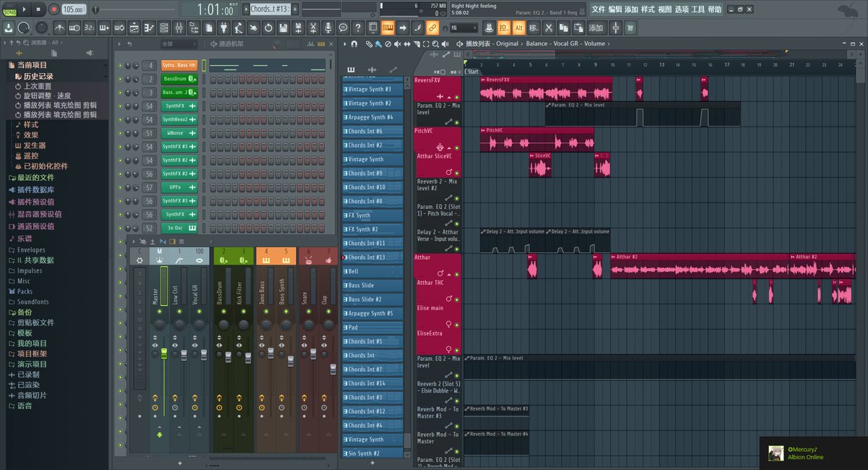This screenshot has width=868, height=470.
Task: Open the snap setting 线 dropdown
Action: (464, 28)
